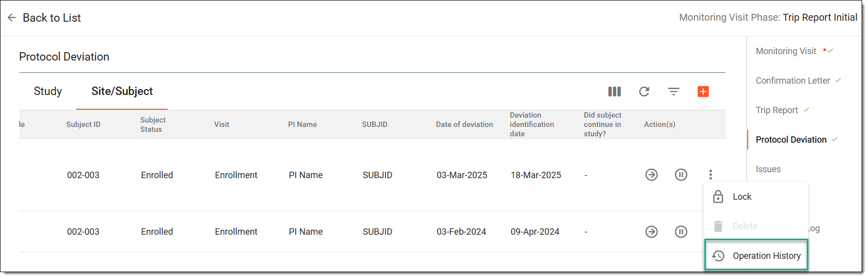Viewport: 868px width, 278px height.
Task: Click the Subject ID column header
Action: [x=83, y=124]
